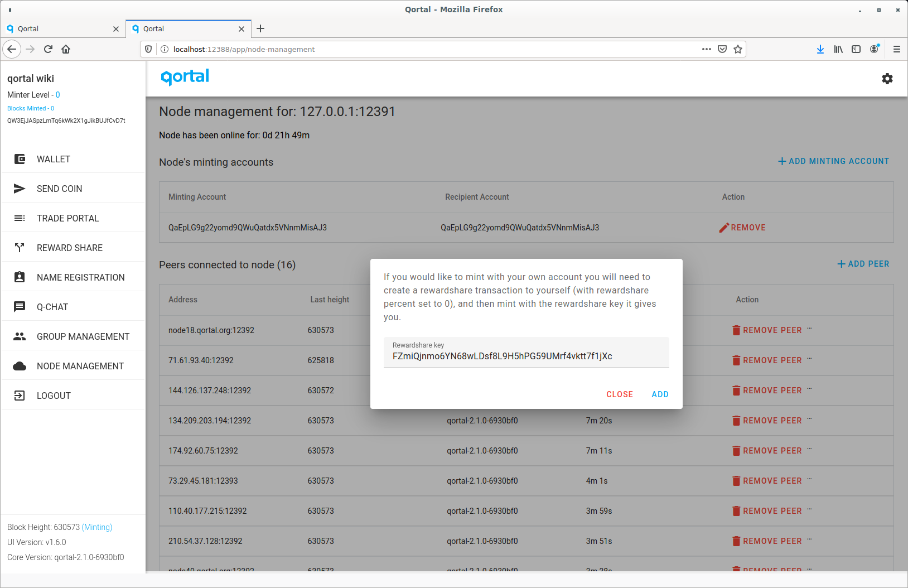This screenshot has height=588, width=908.
Task: Bookmark this page with the star icon
Action: tap(738, 49)
